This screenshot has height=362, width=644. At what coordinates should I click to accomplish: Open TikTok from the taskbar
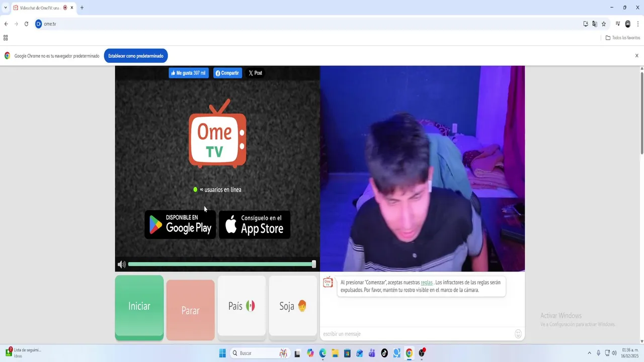pos(384,353)
